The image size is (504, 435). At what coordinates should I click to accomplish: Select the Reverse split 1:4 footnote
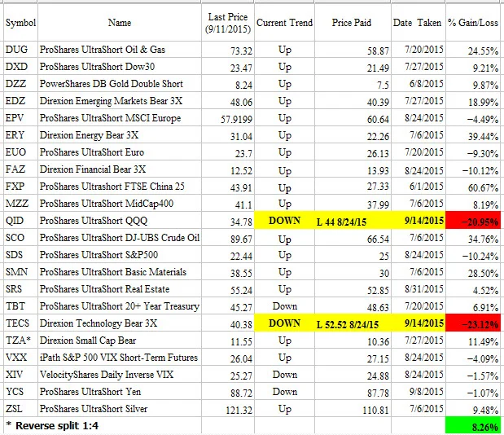[52, 426]
